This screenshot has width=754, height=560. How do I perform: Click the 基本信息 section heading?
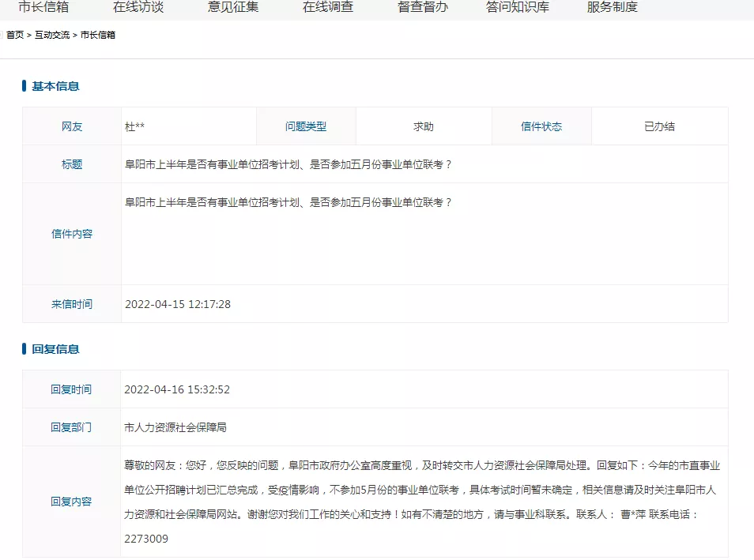55,86
